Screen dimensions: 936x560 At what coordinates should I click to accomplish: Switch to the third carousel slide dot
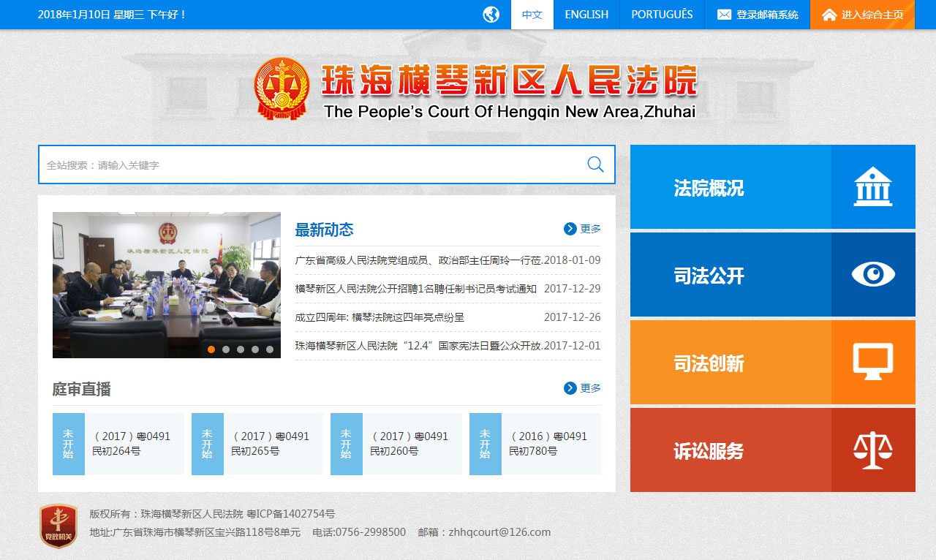click(x=241, y=349)
